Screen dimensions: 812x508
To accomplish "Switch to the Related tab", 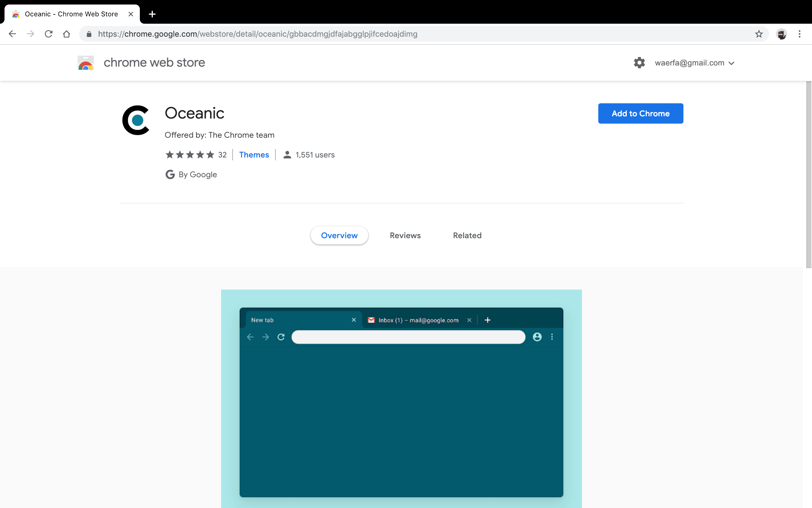I will (467, 236).
